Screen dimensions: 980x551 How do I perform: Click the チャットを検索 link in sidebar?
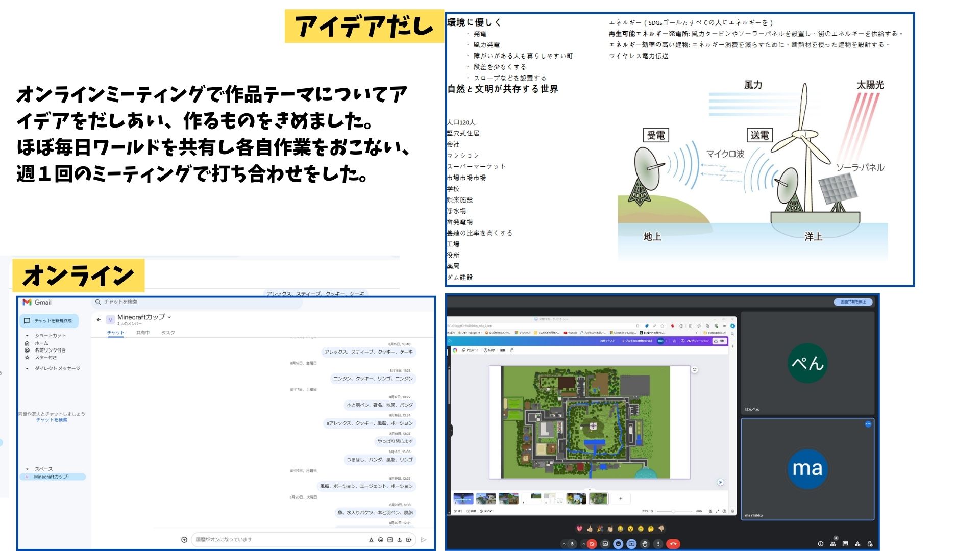[x=52, y=420]
